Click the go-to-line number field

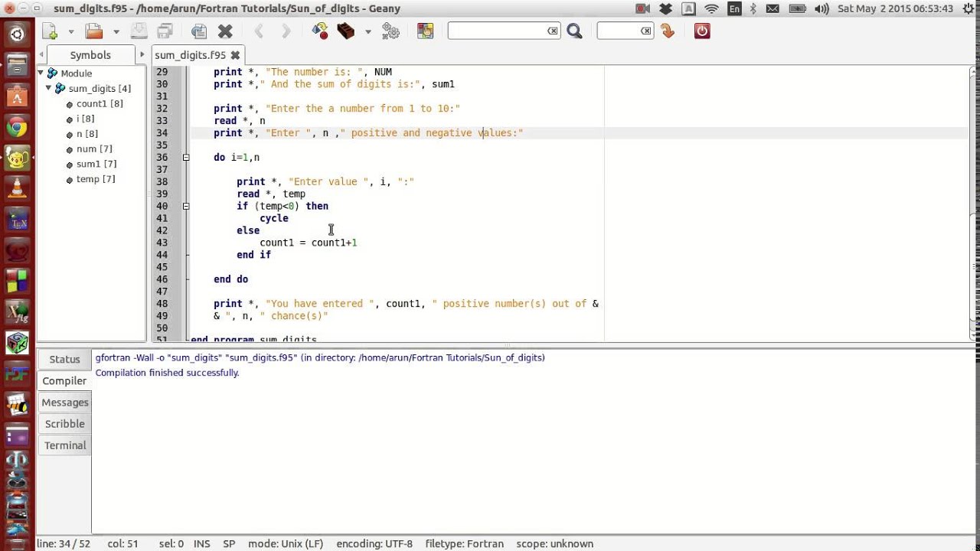[x=619, y=31]
